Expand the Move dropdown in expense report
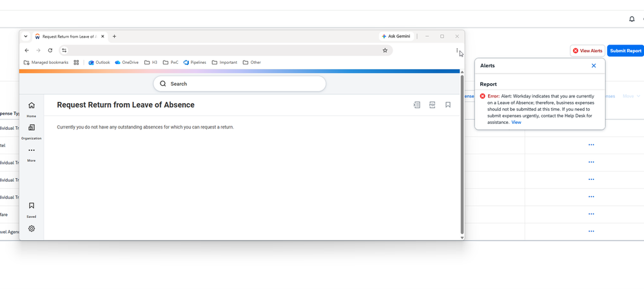The image size is (644, 289). [x=631, y=95]
